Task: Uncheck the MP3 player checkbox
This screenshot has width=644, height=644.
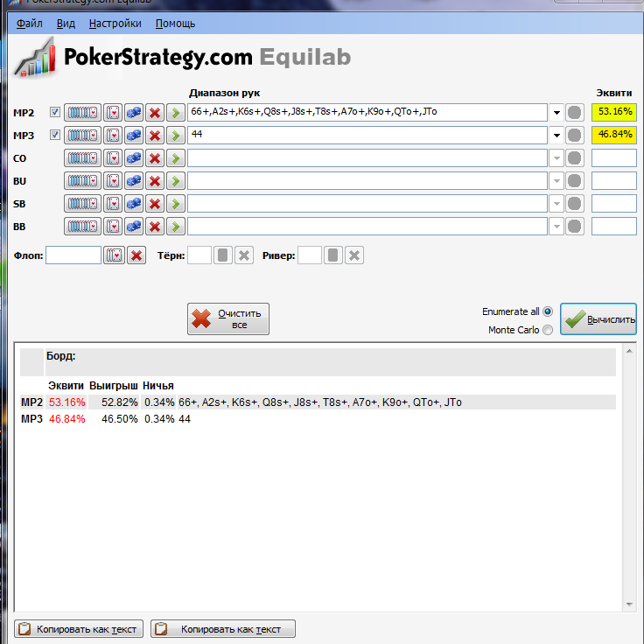Action: coord(55,135)
